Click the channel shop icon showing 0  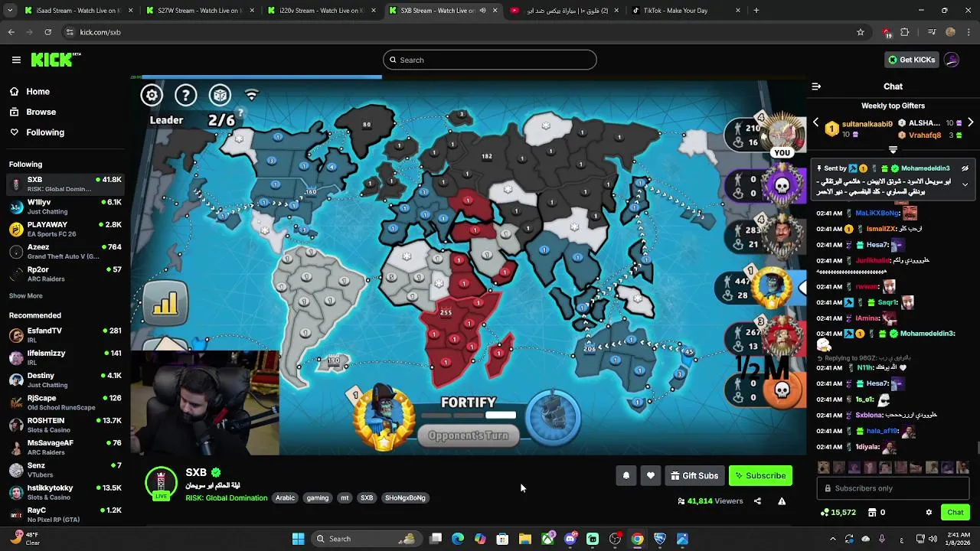[x=876, y=513]
